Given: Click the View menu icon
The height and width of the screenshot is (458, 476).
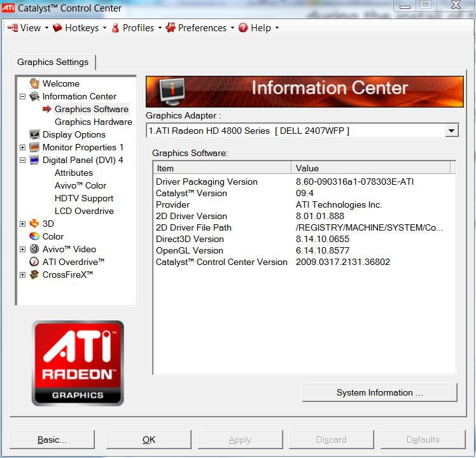Looking at the screenshot, I should coord(13,28).
